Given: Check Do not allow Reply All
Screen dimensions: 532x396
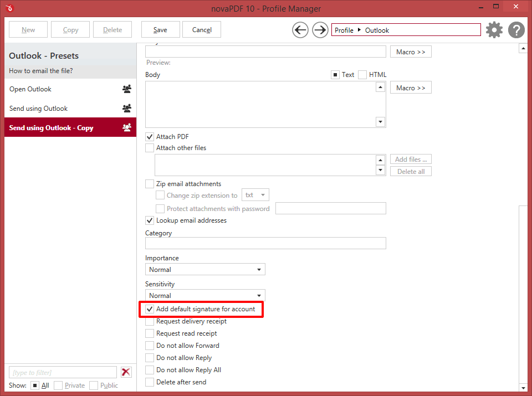Looking at the screenshot, I should [149, 370].
